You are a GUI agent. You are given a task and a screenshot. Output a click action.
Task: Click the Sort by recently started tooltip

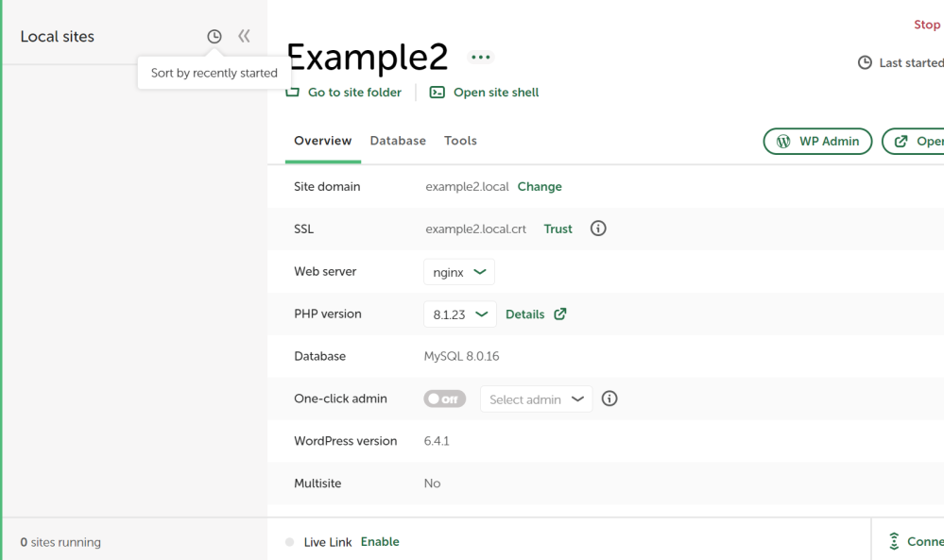(214, 73)
